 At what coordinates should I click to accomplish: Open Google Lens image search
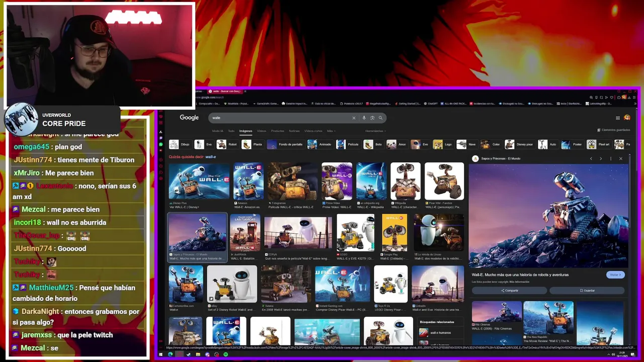pos(372,118)
